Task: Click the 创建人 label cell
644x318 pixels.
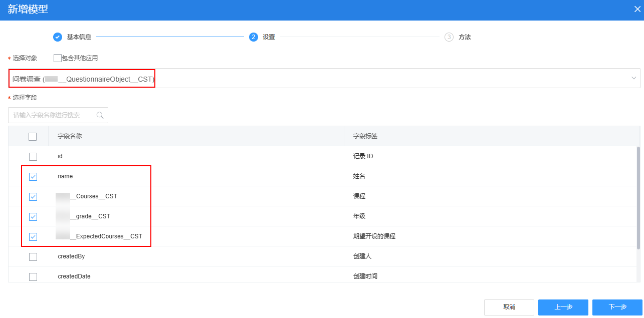Action: coord(362,256)
